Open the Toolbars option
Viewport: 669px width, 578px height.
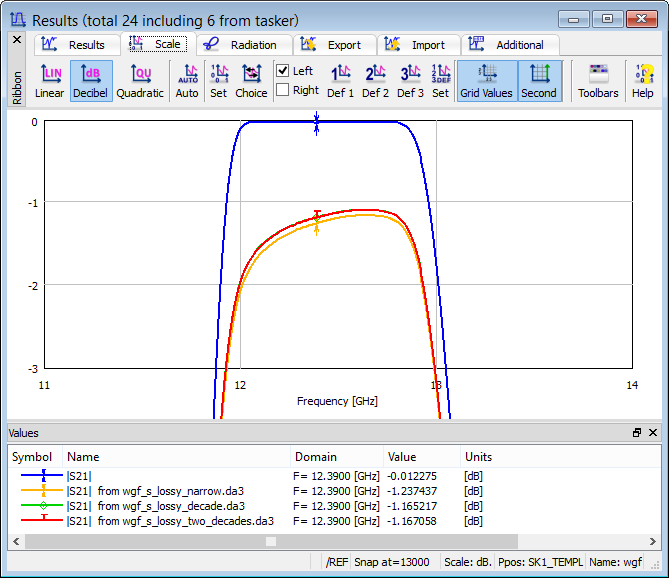598,81
